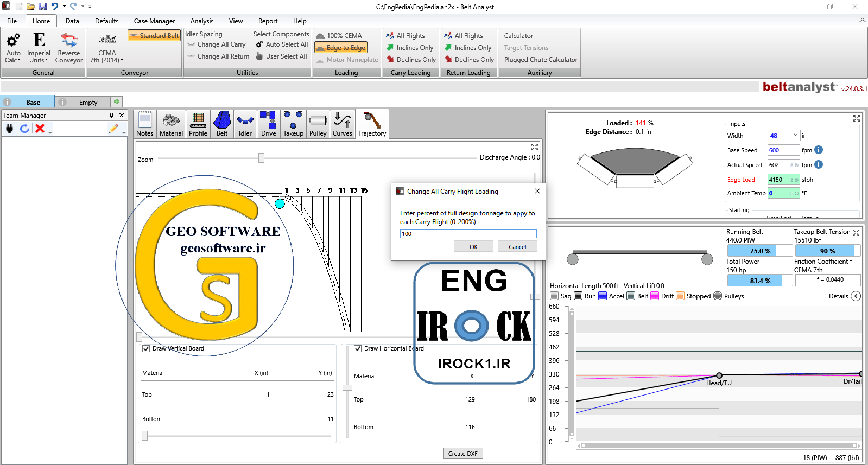Open the Undo history dropdown arrow

tap(64, 7)
